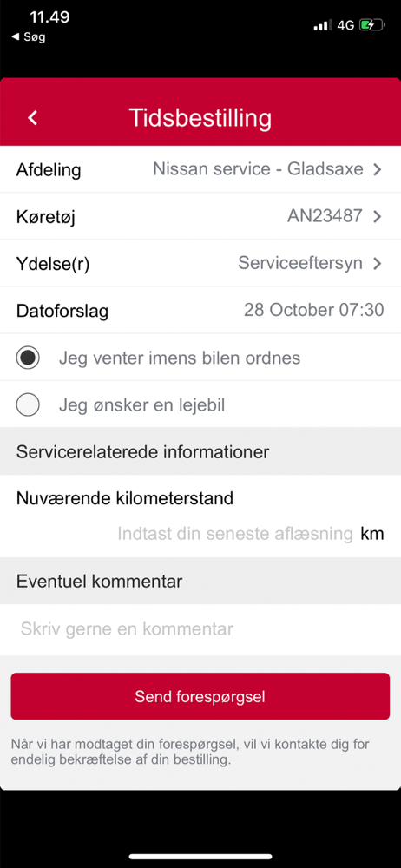Tap the cellular signal strength bars
Screen dimensions: 401x868
[x=322, y=25]
